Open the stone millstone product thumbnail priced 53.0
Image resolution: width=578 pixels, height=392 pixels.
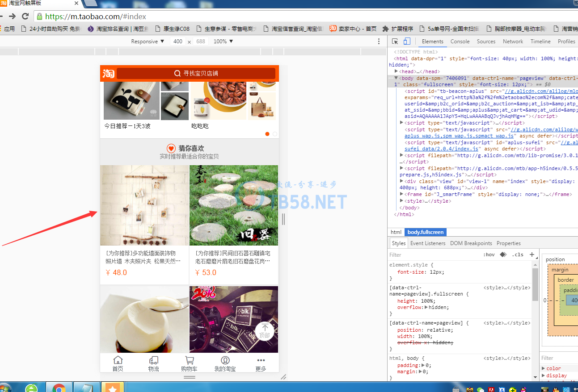234,205
